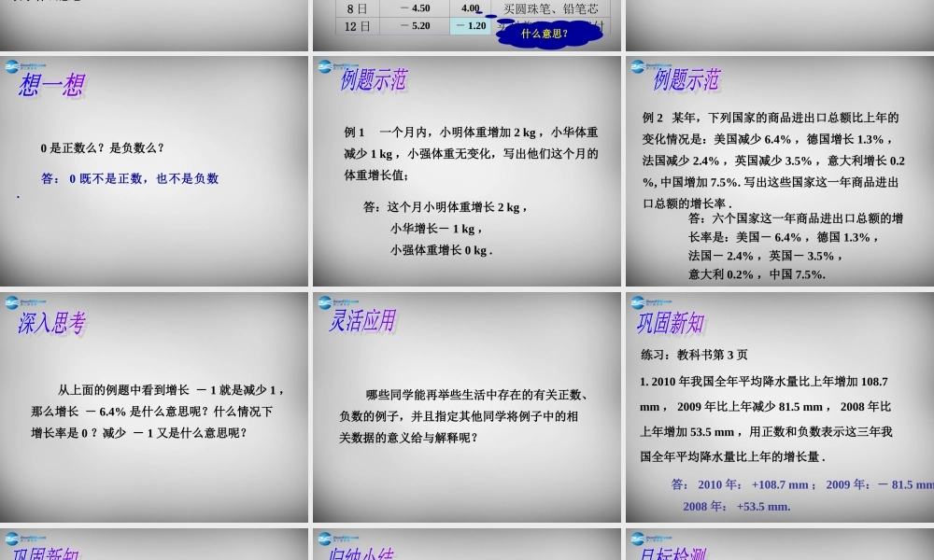Click the line 意大利0.2%,中国7.5%
934x560 pixels.
[x=757, y=274]
